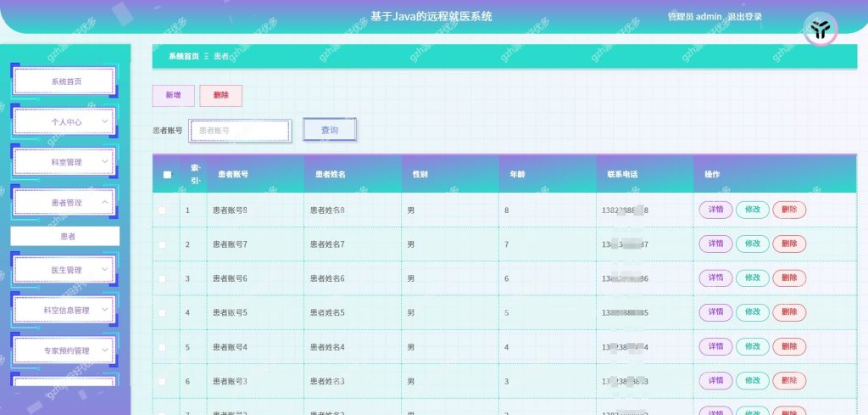View 详情 for 患者账号5
This screenshot has height=415, width=868.
coord(715,312)
